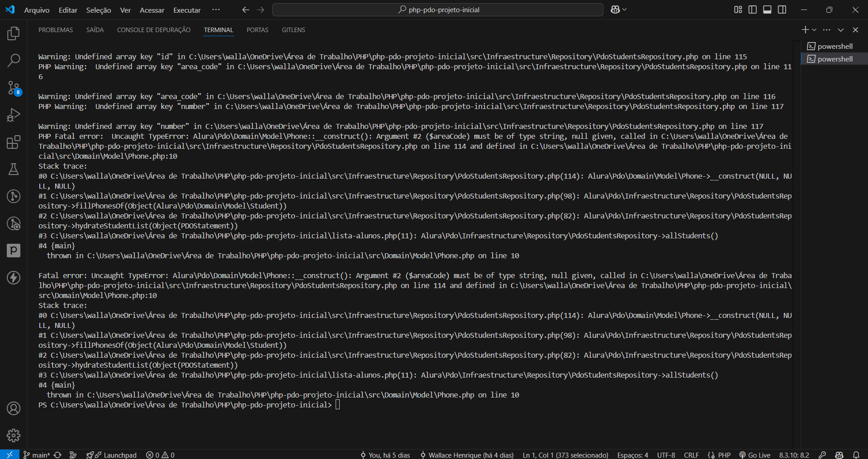Open the Ver menu

pyautogui.click(x=125, y=10)
